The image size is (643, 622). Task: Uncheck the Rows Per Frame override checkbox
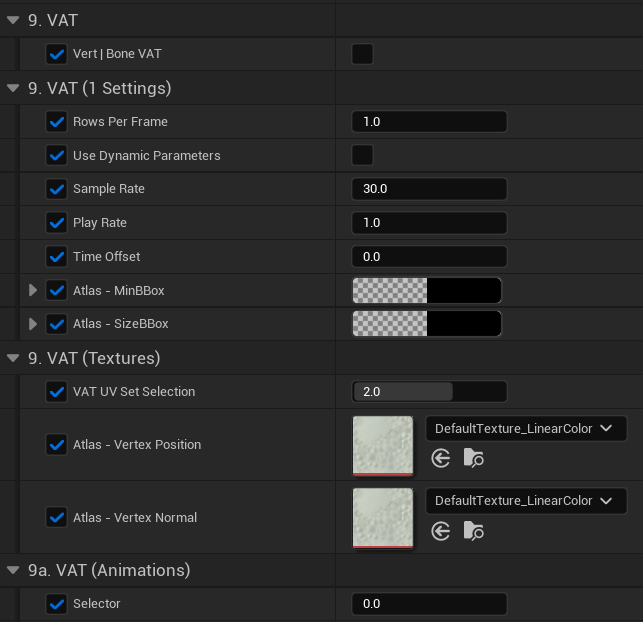pos(57,122)
